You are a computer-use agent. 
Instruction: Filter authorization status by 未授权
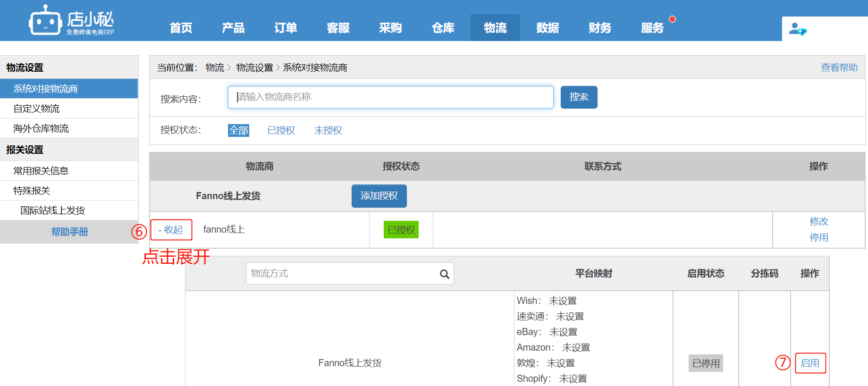[328, 130]
